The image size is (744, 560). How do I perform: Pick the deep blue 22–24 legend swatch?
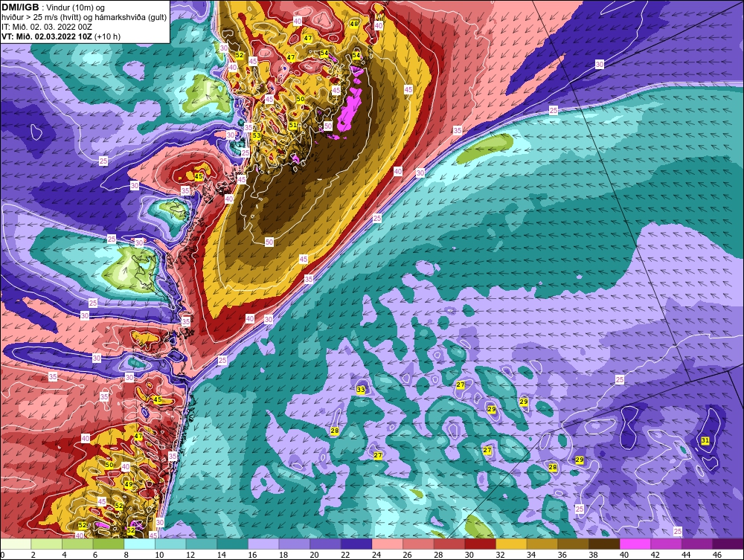(356, 544)
